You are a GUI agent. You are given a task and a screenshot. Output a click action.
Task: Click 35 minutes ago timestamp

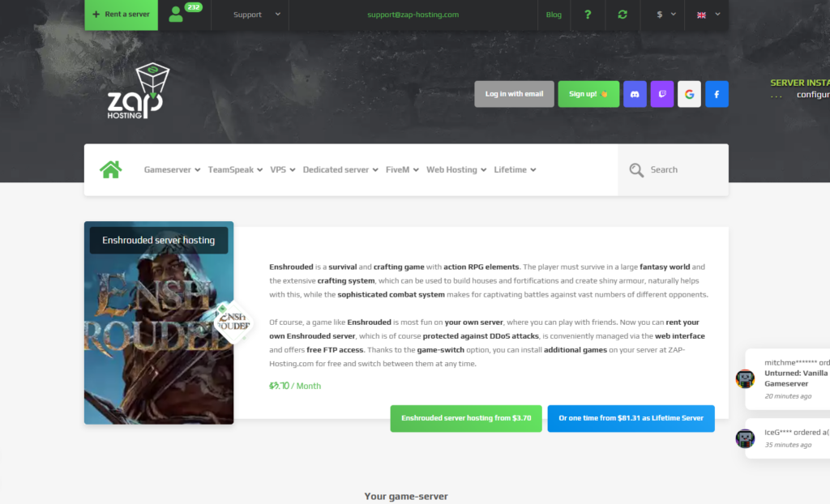[x=788, y=445]
